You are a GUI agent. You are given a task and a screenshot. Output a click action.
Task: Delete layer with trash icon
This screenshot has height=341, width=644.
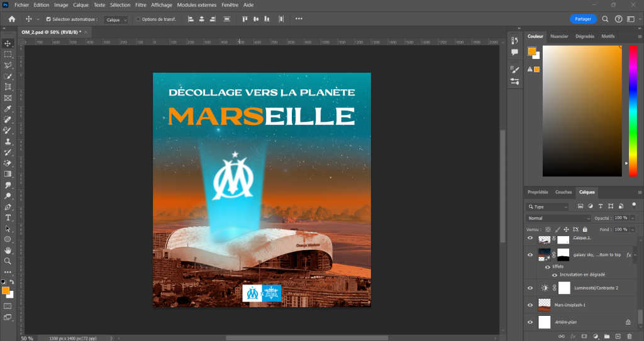630,337
